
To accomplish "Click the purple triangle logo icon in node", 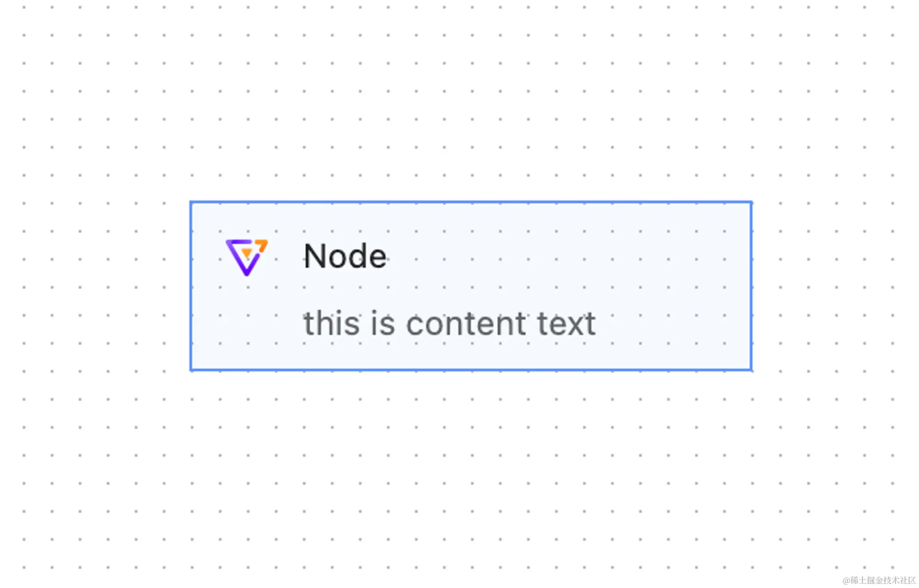I will pos(247,257).
